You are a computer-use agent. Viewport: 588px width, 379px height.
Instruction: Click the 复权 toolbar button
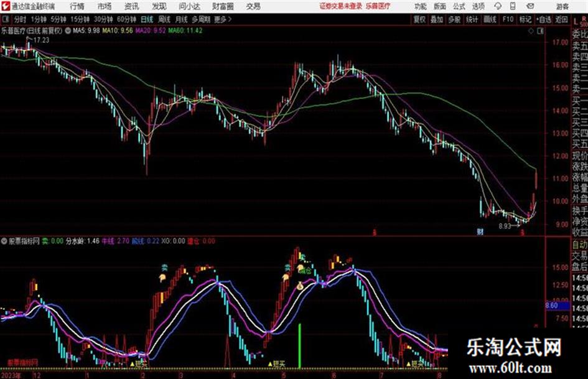pos(419,19)
